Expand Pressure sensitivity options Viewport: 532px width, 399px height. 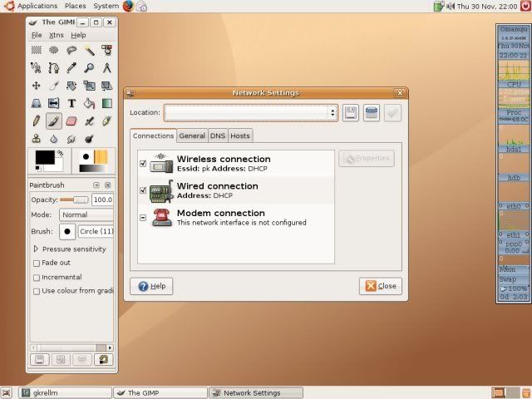(36, 249)
